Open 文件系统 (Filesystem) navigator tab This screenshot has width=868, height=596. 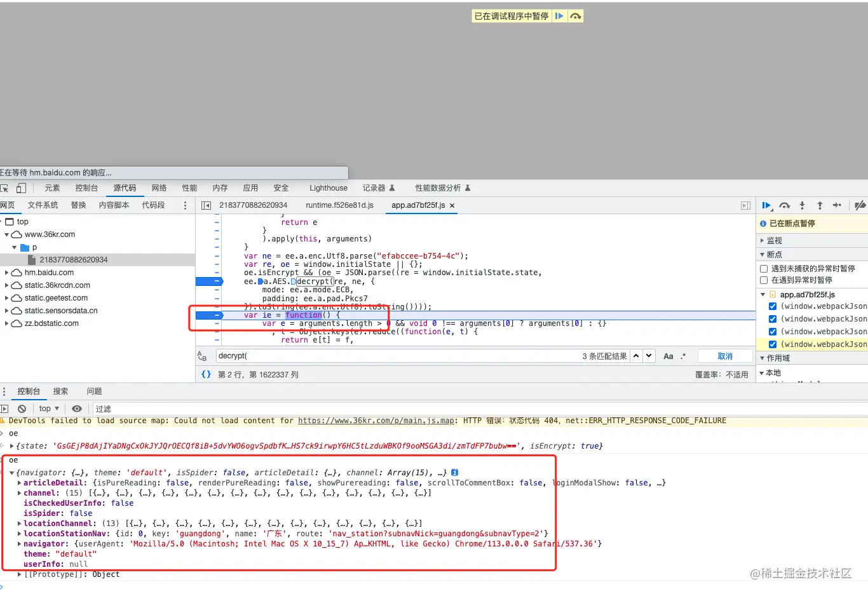coord(43,205)
